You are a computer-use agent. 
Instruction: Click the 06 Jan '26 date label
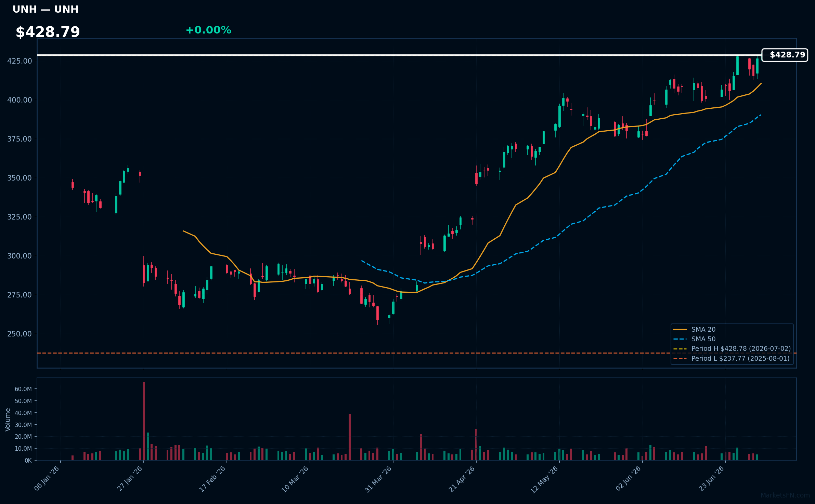pyautogui.click(x=47, y=479)
